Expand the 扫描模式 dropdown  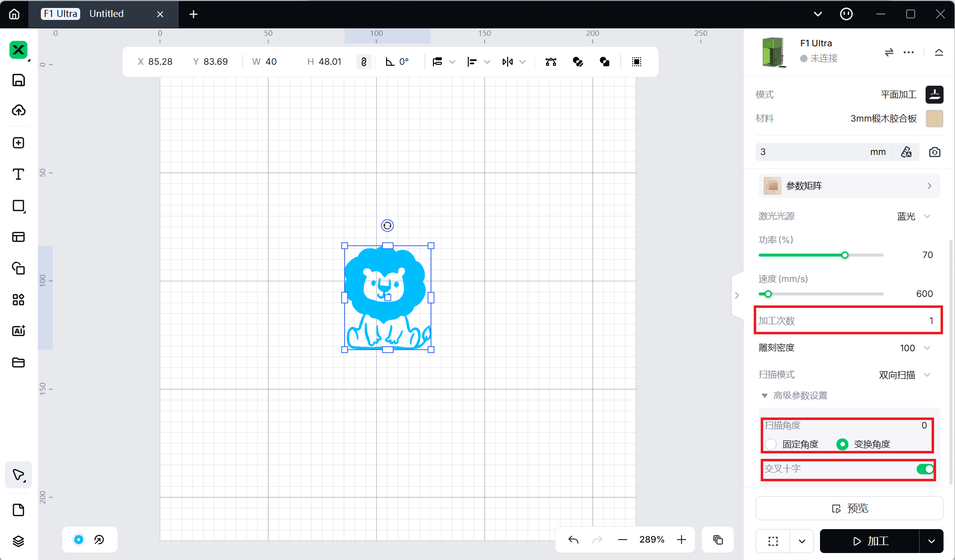pyautogui.click(x=904, y=375)
